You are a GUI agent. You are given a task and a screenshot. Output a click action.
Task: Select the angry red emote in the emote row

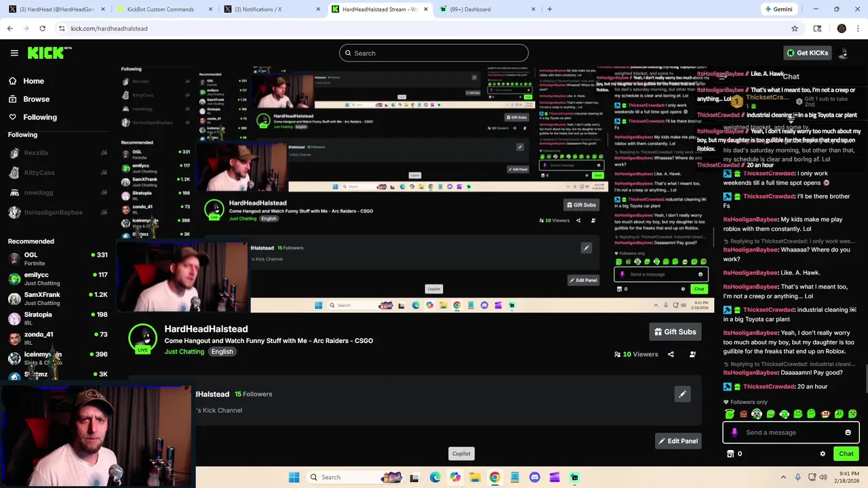pyautogui.click(x=743, y=413)
